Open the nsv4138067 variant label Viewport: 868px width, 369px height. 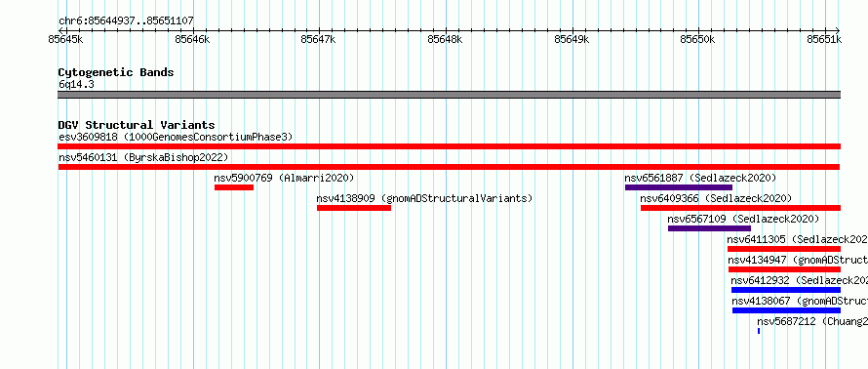pos(800,301)
